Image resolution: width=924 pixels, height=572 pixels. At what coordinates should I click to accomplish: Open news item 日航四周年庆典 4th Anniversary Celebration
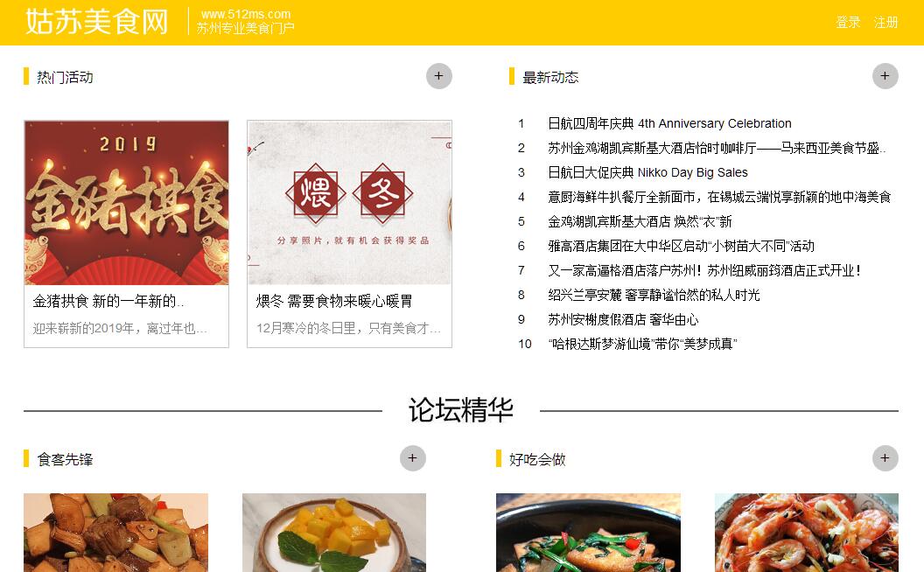pos(669,123)
